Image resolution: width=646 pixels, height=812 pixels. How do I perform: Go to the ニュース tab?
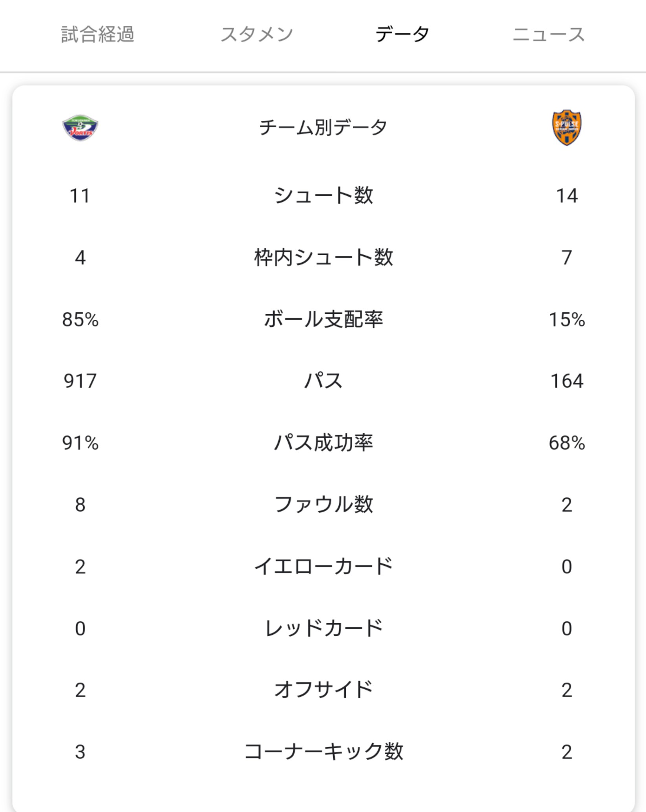pos(549,34)
